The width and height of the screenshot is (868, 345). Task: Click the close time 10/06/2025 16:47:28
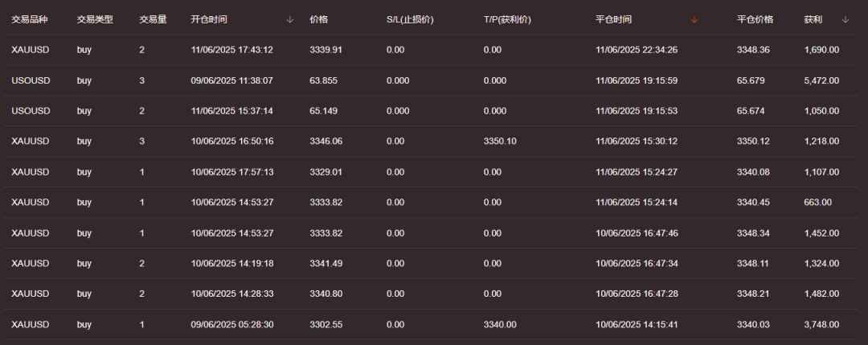click(637, 294)
